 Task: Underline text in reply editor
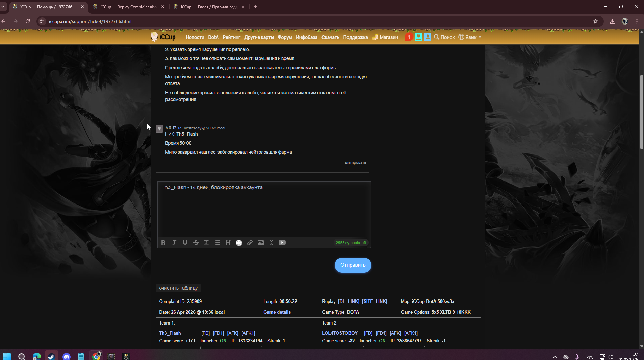click(x=185, y=243)
